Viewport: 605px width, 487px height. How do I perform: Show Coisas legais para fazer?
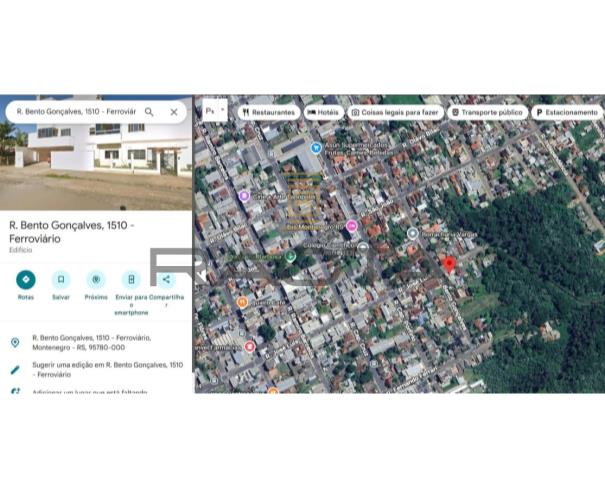[395, 112]
